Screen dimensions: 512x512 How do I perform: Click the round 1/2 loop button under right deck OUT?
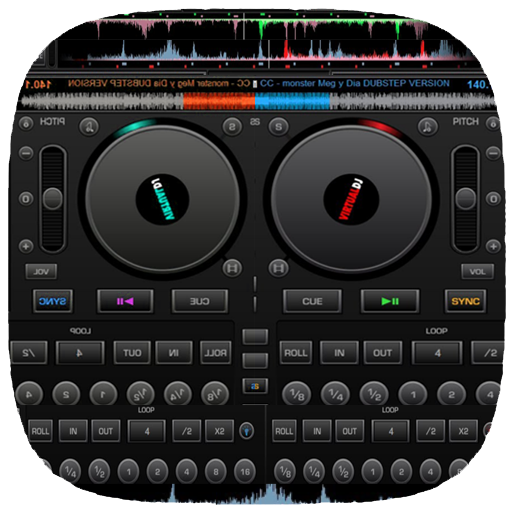(x=374, y=395)
